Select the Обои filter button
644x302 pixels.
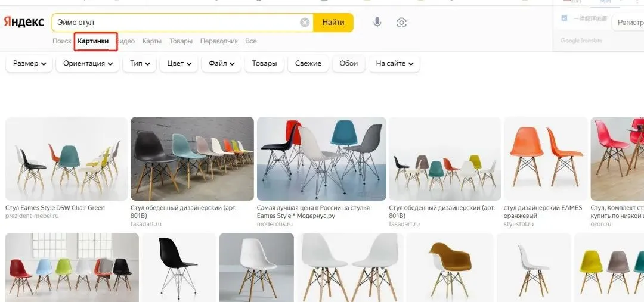348,64
